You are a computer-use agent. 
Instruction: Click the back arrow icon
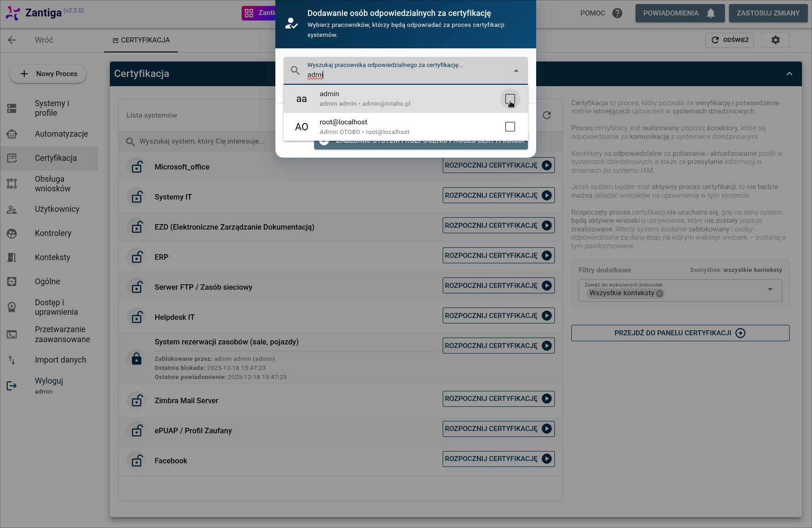tap(12, 40)
